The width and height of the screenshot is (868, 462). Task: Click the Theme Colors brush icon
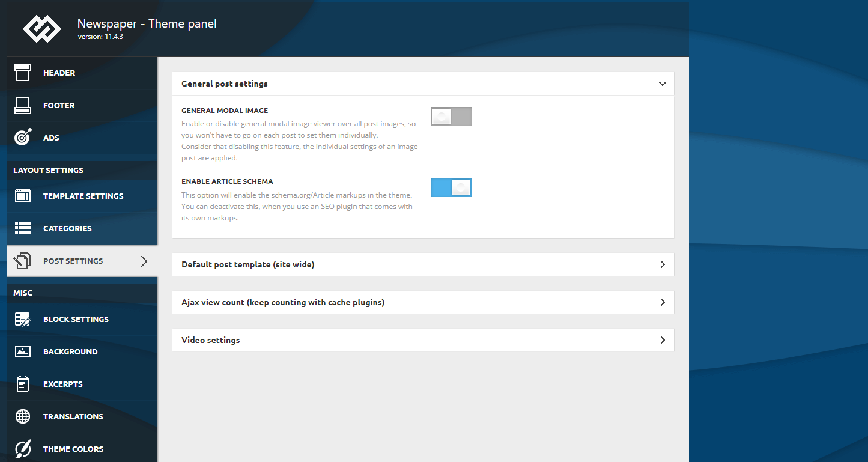tap(23, 449)
